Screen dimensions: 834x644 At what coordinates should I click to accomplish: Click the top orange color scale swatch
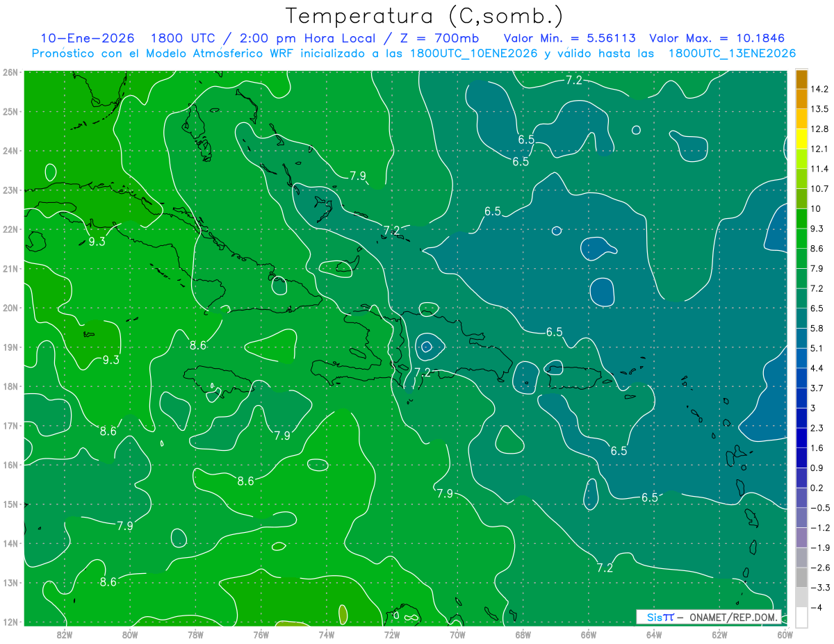click(801, 79)
